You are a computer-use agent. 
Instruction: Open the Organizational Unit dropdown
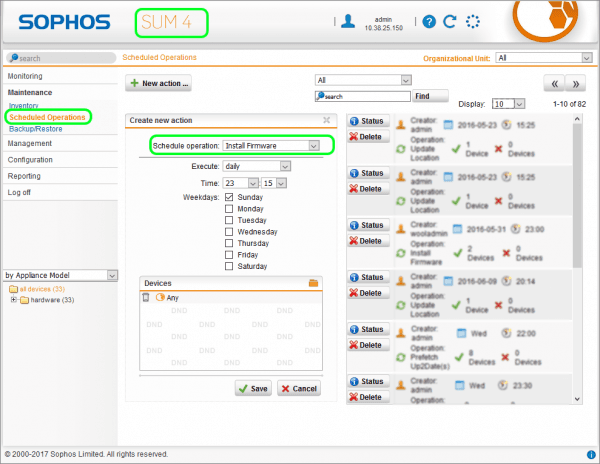click(x=544, y=58)
